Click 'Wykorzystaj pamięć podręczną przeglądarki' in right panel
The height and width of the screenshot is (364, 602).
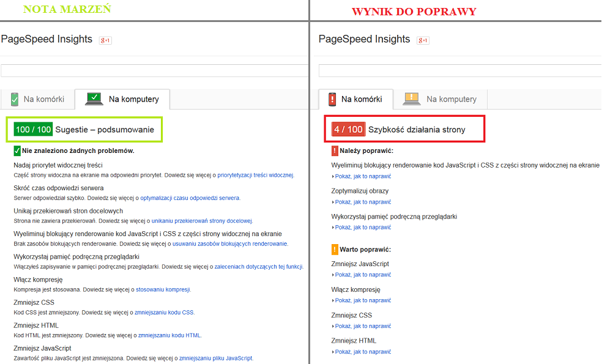pyautogui.click(x=394, y=217)
